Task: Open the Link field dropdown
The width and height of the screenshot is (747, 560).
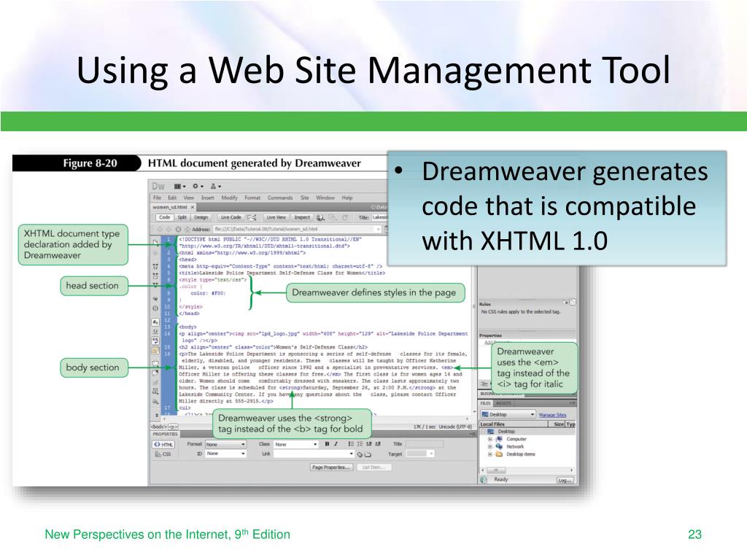Action: 351,454
